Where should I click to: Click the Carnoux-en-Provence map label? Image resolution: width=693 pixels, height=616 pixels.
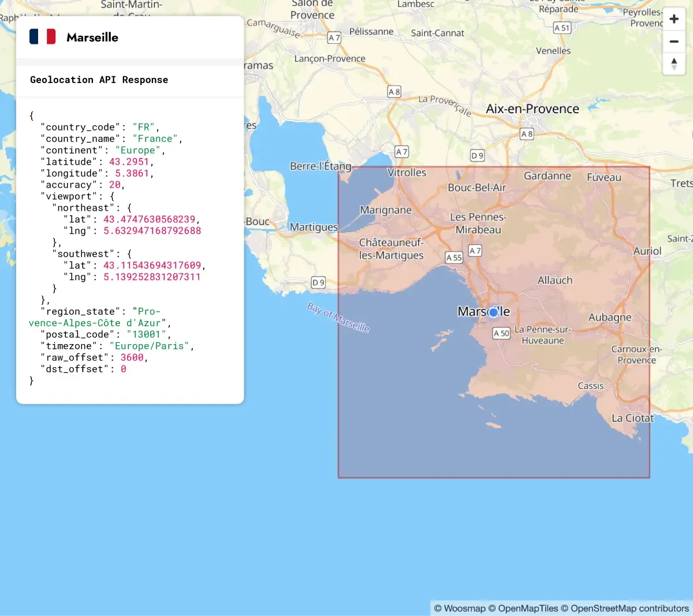[x=636, y=354]
